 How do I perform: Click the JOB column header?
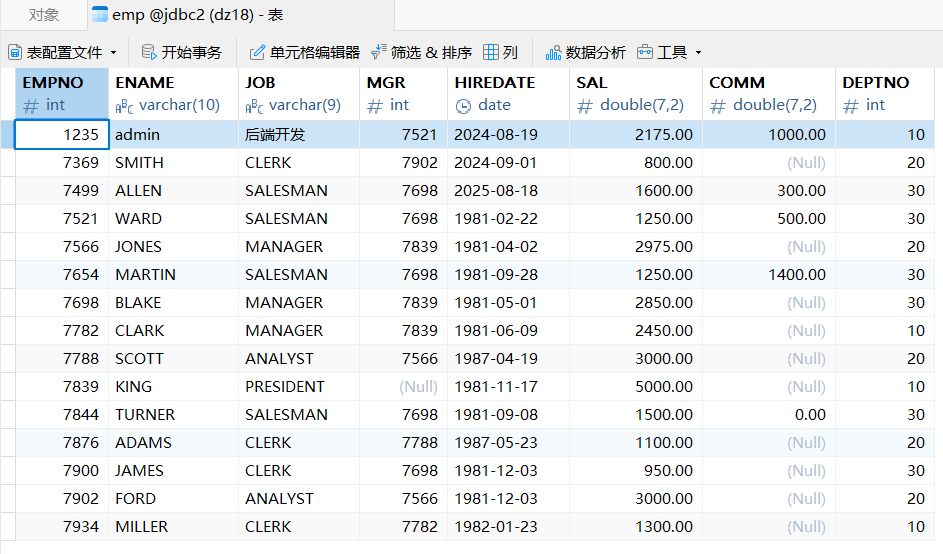(x=299, y=93)
